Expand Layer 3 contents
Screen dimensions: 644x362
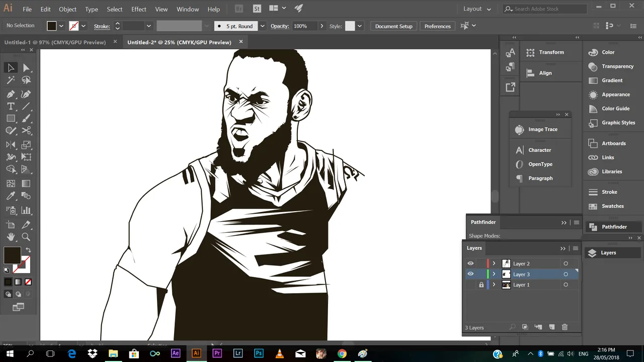pyautogui.click(x=494, y=274)
